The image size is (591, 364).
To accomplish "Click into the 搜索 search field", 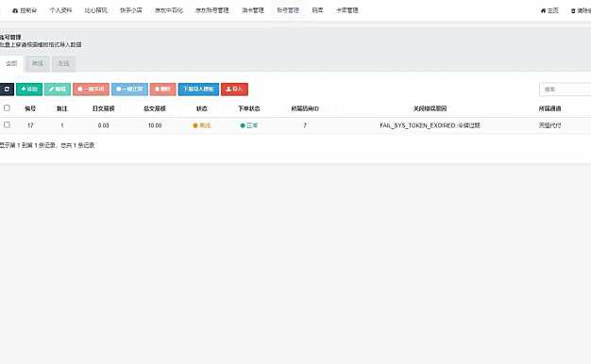I will 565,90.
